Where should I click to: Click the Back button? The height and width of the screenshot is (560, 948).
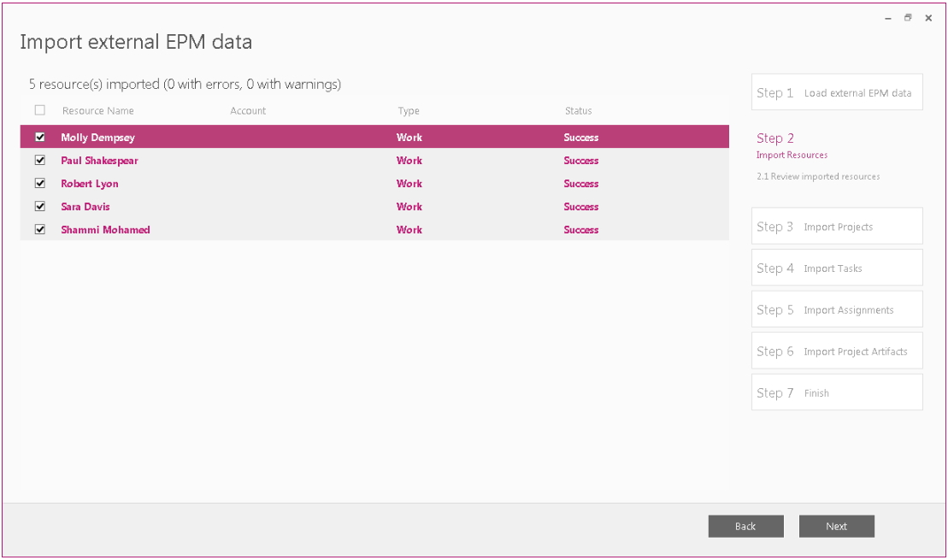tap(746, 526)
